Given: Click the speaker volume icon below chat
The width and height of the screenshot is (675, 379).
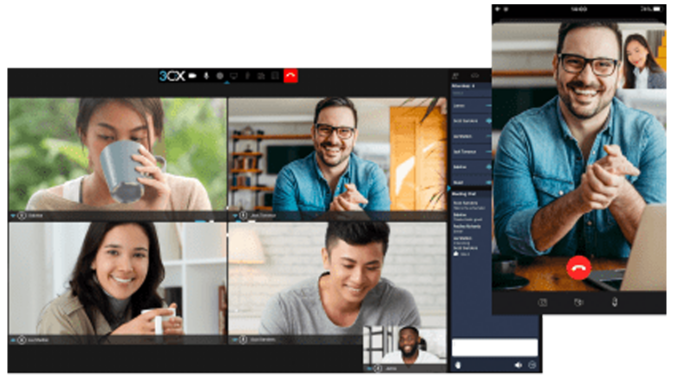Looking at the screenshot, I should point(518,365).
